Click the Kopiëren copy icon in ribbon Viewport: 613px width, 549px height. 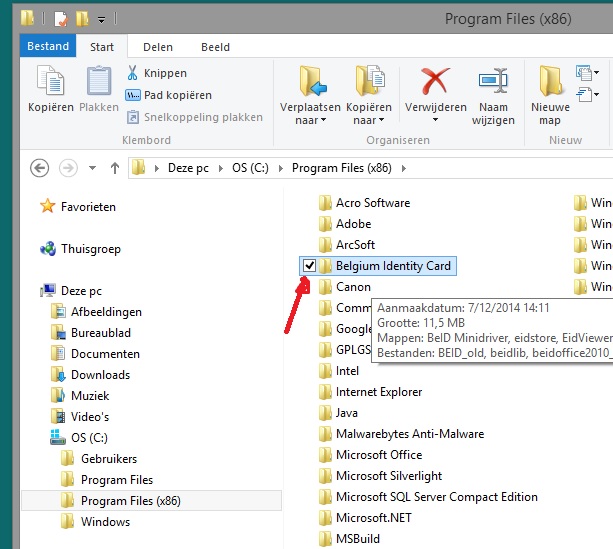coord(50,81)
